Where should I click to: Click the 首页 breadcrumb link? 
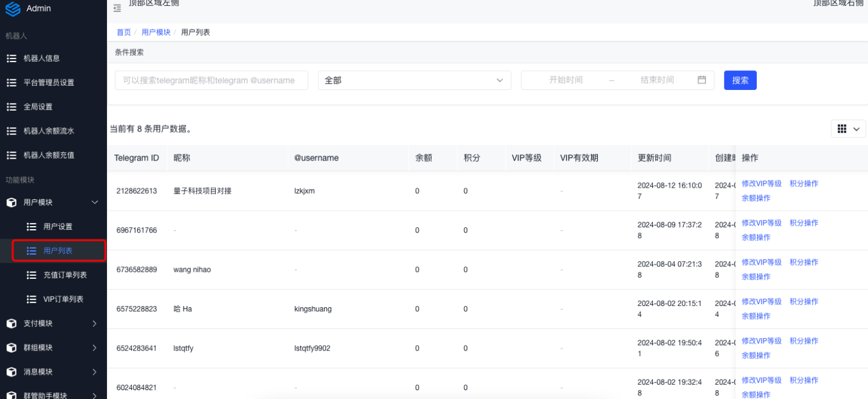[124, 33]
